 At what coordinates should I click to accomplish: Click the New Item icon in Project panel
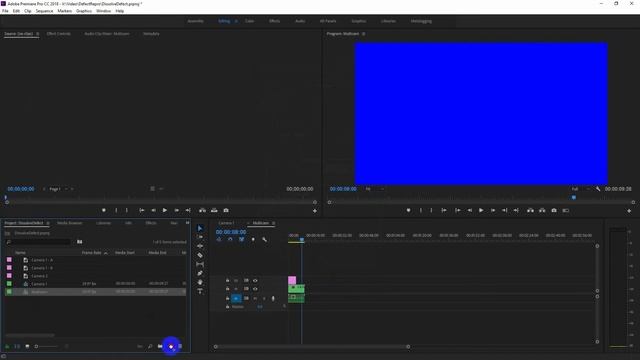pos(171,347)
